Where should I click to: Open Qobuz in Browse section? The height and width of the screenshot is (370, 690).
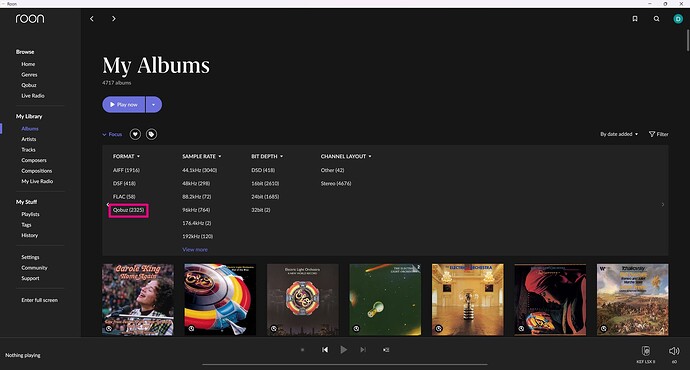[x=29, y=85]
